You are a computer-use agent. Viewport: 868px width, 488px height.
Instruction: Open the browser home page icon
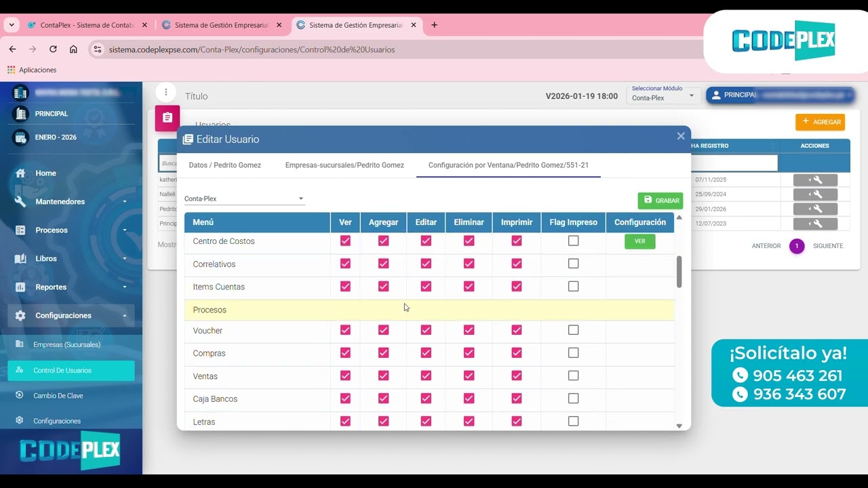73,49
